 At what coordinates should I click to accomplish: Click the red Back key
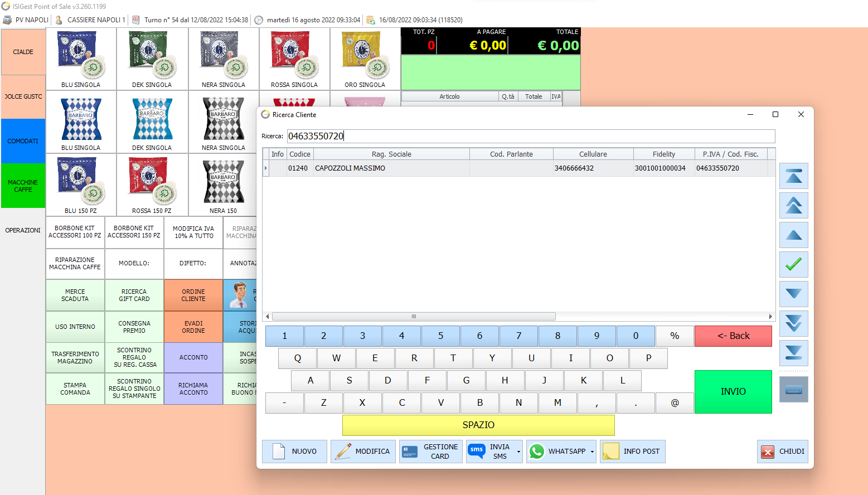733,336
